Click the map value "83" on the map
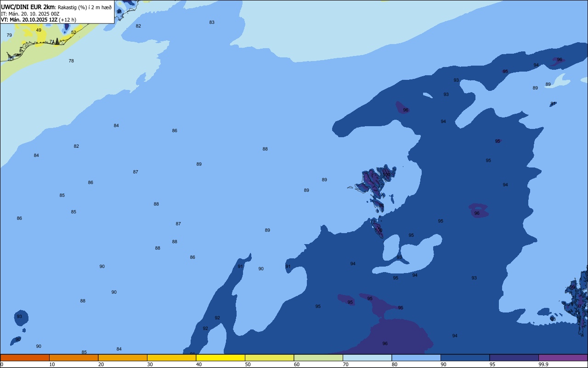Screen dimensions: 588x368 pyautogui.click(x=212, y=22)
